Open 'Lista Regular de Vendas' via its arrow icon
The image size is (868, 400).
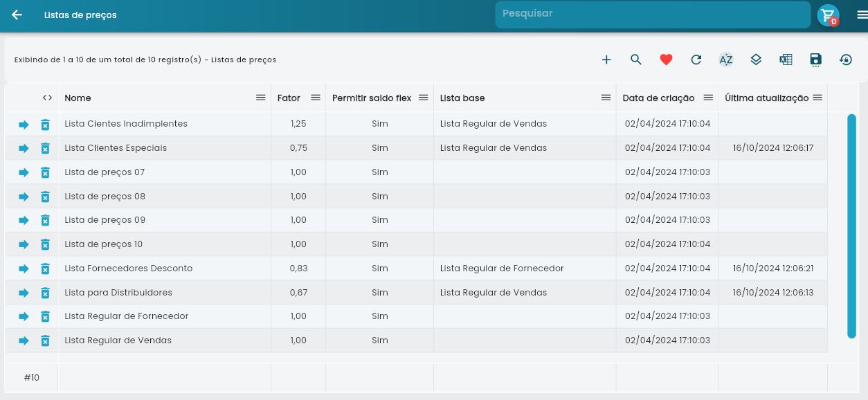click(x=23, y=340)
